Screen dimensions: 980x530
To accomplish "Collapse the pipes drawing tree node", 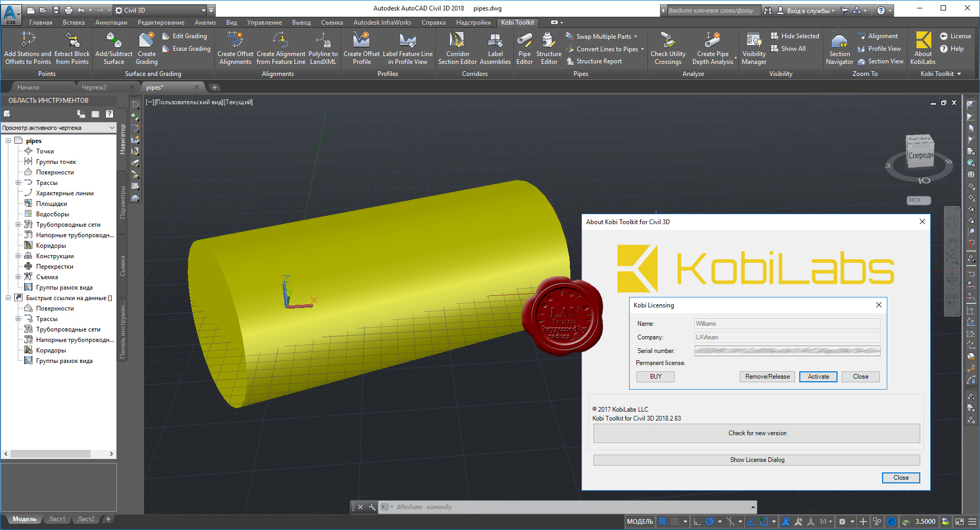I will (8, 141).
